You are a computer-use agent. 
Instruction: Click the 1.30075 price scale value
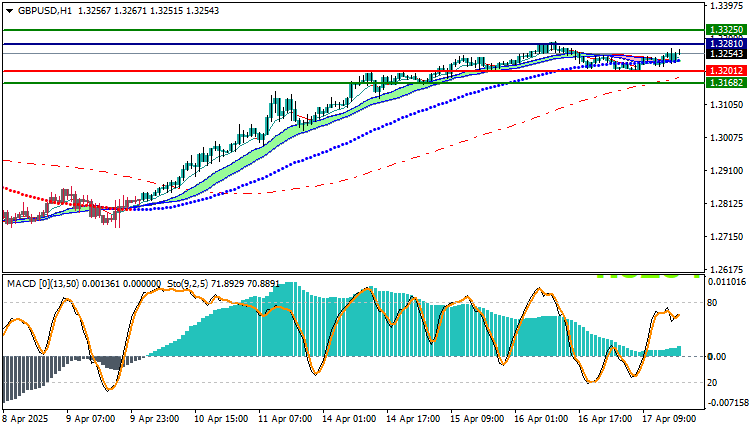point(727,138)
